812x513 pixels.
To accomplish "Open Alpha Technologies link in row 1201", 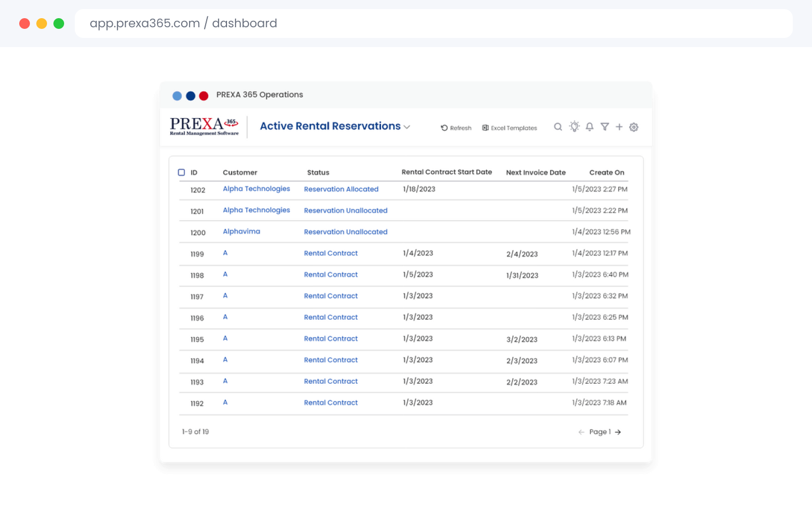I will [256, 210].
